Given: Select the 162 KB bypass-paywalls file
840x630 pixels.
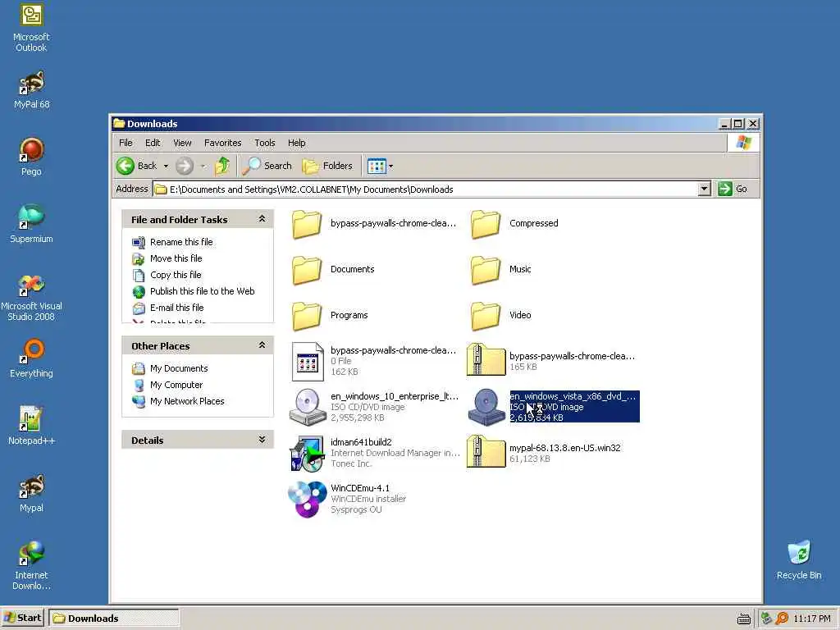Looking at the screenshot, I should coord(374,362).
